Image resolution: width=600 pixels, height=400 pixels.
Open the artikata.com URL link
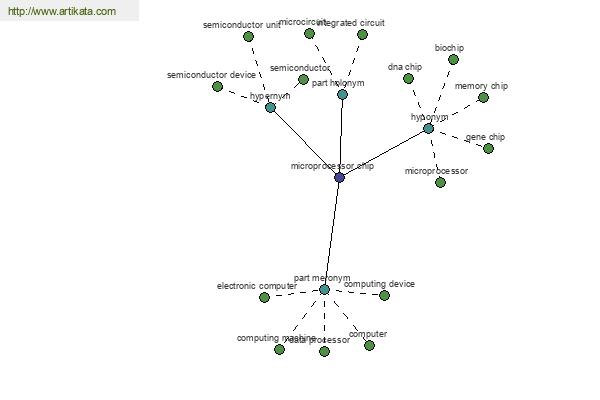tap(61, 12)
